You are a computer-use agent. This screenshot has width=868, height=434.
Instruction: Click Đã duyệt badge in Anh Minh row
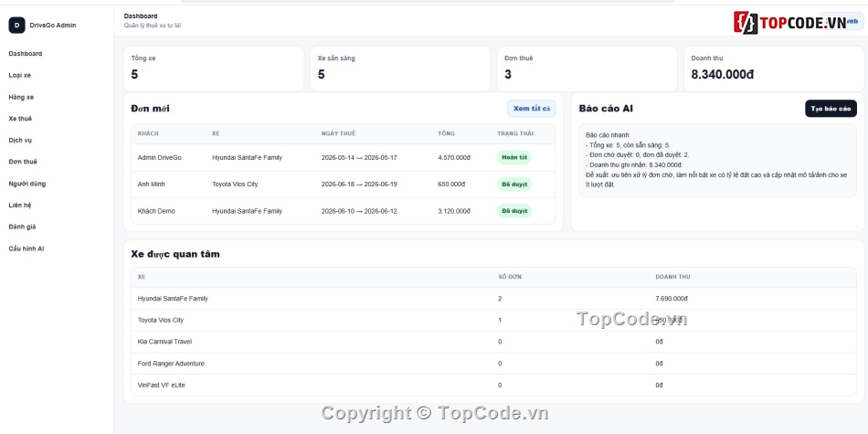(514, 184)
